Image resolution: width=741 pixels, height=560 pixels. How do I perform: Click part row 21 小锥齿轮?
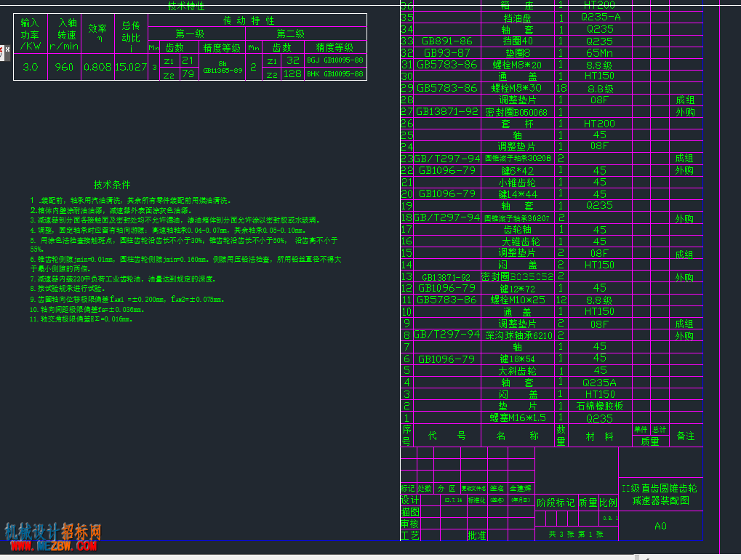(x=551, y=183)
